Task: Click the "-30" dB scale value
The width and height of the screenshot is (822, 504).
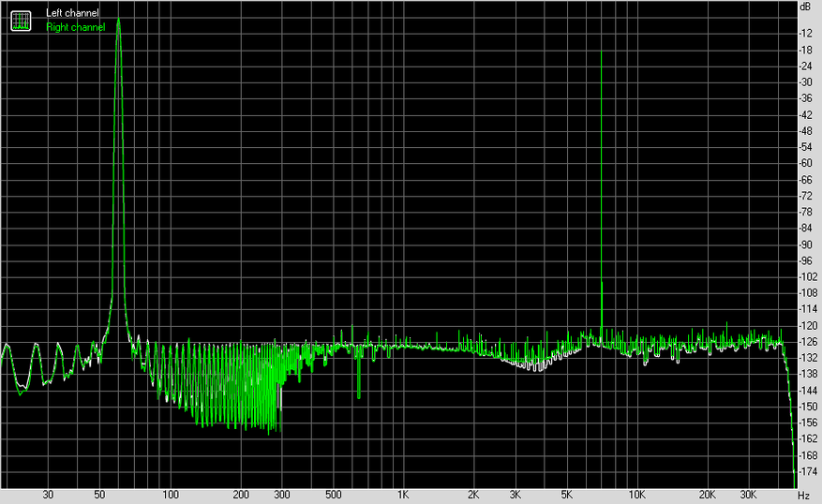Action: click(805, 82)
